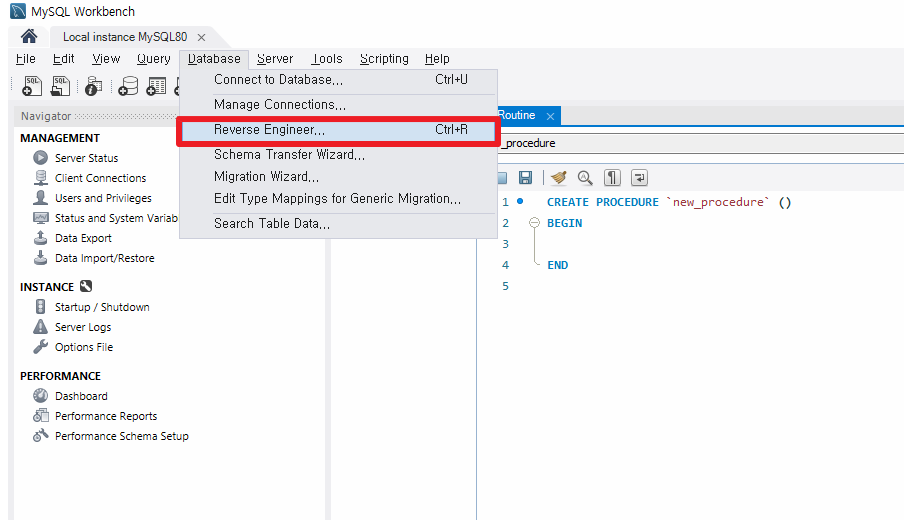The image size is (904, 520).
Task: Click the Server Logs warning icon
Action: click(40, 327)
